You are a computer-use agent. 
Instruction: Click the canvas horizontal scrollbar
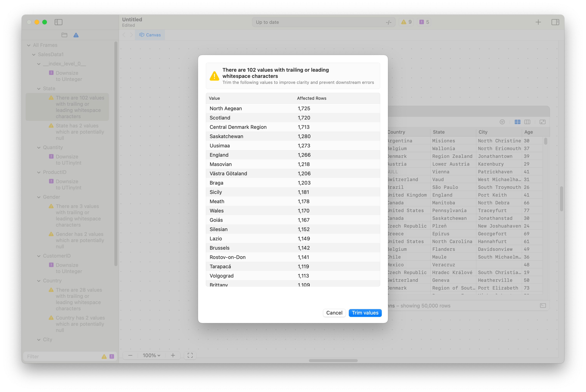tap(333, 360)
